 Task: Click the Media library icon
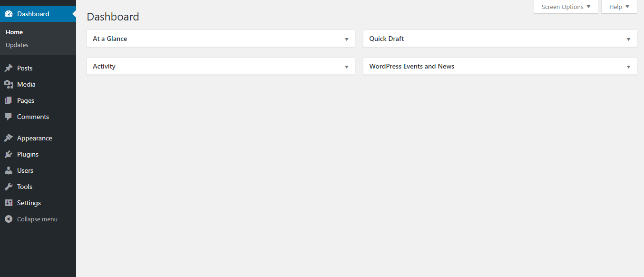(9, 84)
